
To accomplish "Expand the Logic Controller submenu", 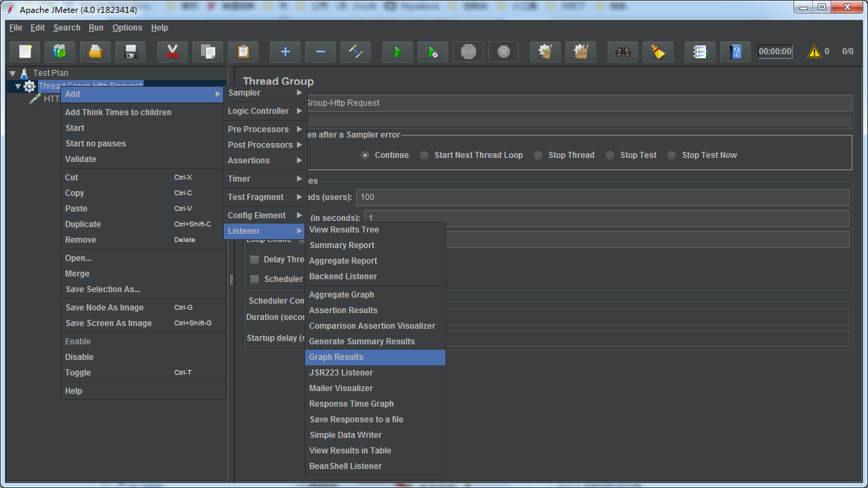I will pos(265,111).
